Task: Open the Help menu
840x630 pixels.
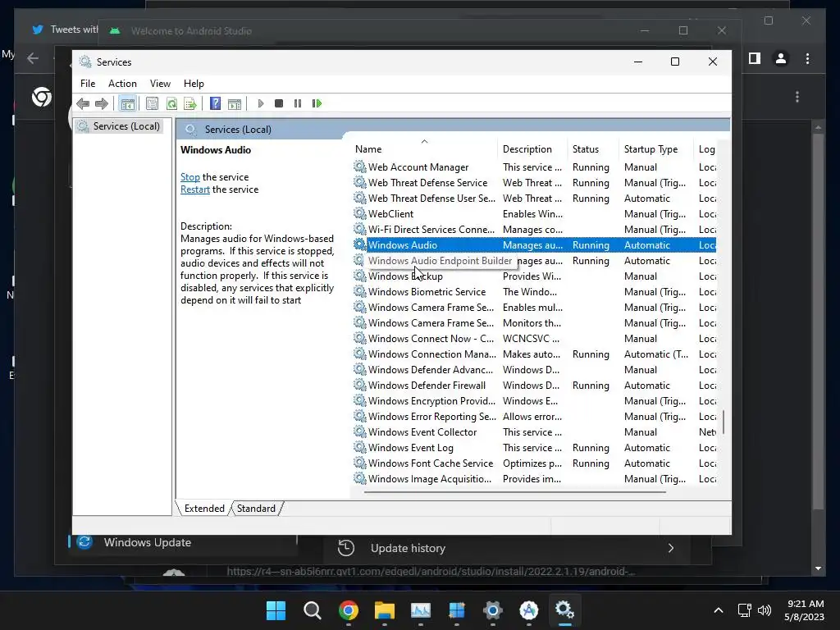Action: click(194, 84)
